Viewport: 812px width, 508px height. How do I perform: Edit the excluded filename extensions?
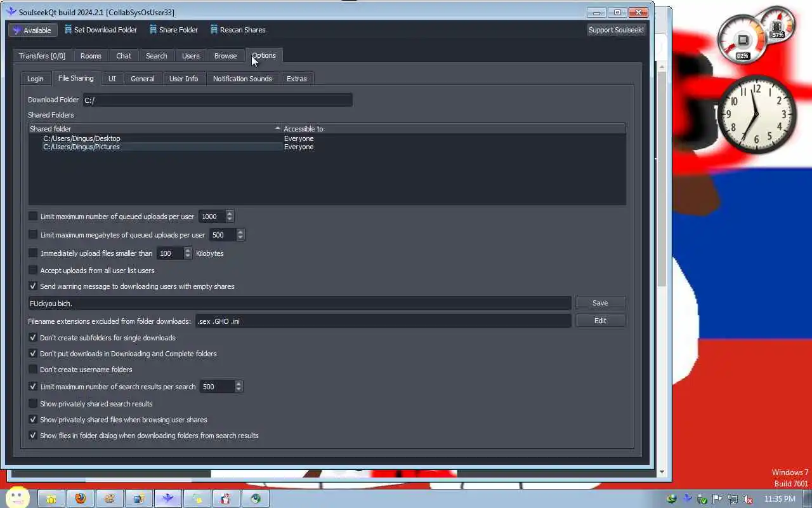(x=600, y=321)
